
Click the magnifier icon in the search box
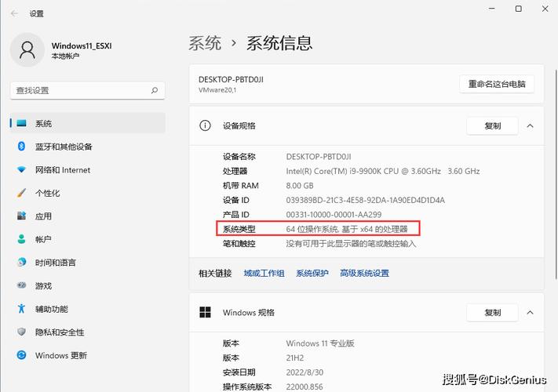coord(155,90)
